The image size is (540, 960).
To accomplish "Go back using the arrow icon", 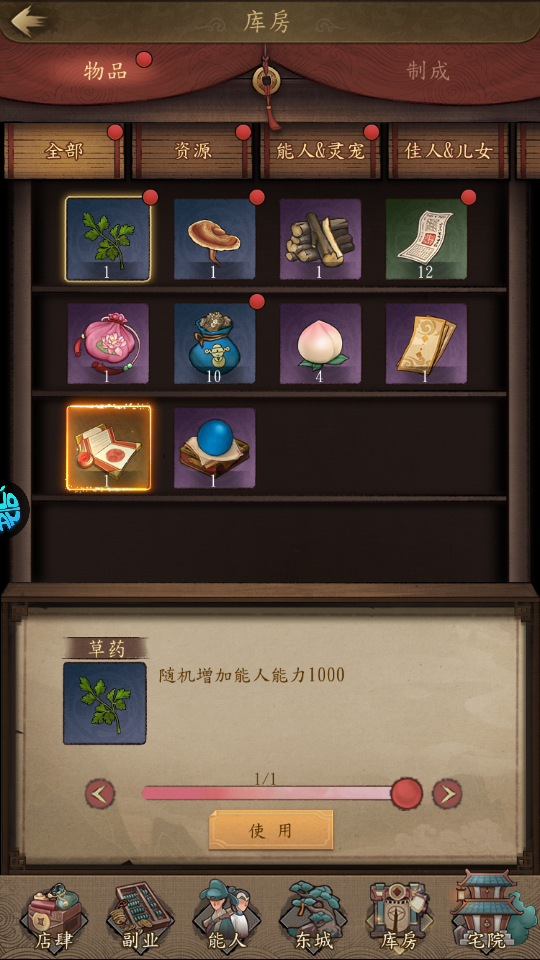I will (29, 21).
